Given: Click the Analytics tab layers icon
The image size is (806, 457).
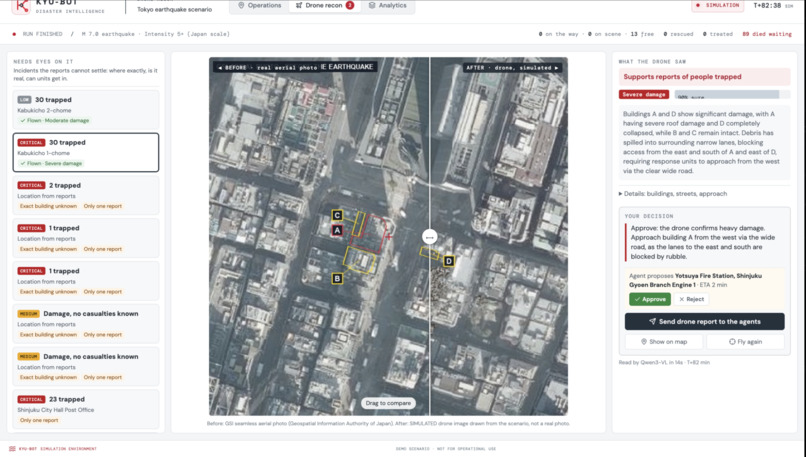Looking at the screenshot, I should pyautogui.click(x=372, y=5).
